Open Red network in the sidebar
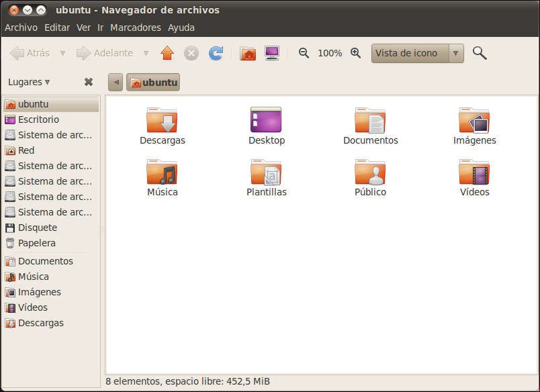Screen dimensions: 540x392 point(51,150)
